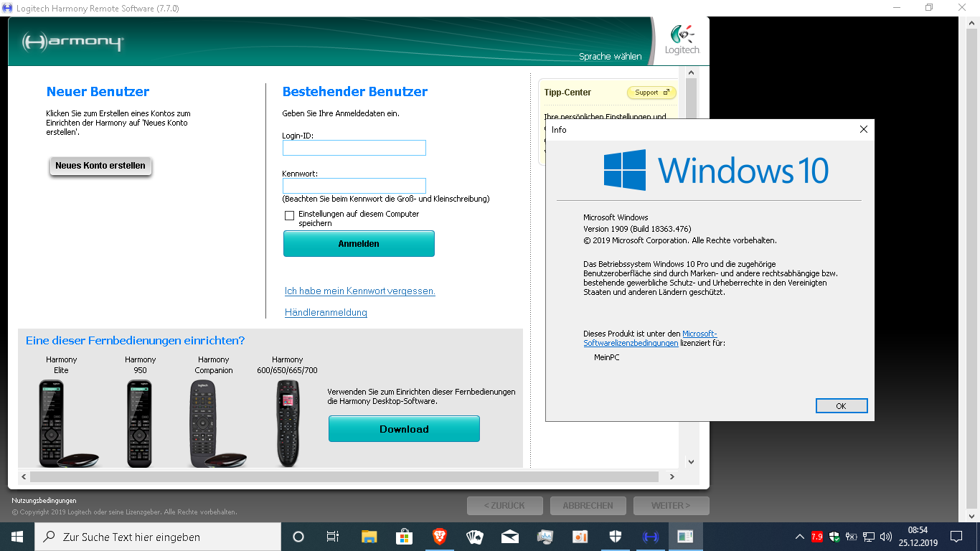Click the horizontal scrollbar right arrow
The image size is (980, 551).
(672, 476)
